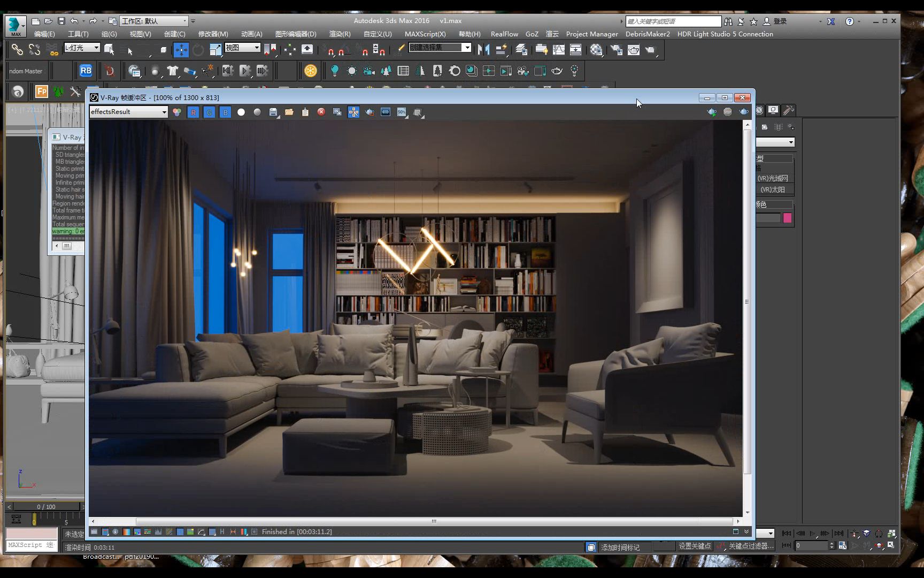
Task: Click the light bulb icon in second toolbar
Action: (335, 71)
